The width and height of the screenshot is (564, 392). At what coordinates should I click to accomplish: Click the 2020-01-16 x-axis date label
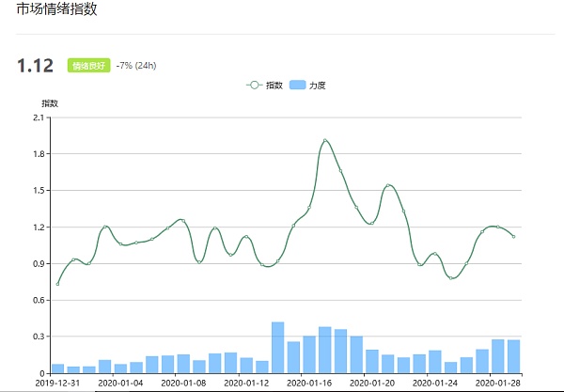309,383
